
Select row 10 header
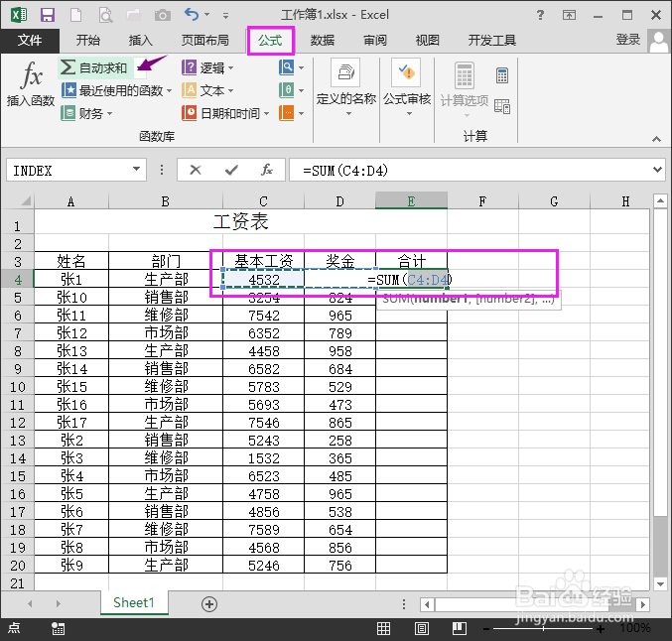click(x=17, y=387)
